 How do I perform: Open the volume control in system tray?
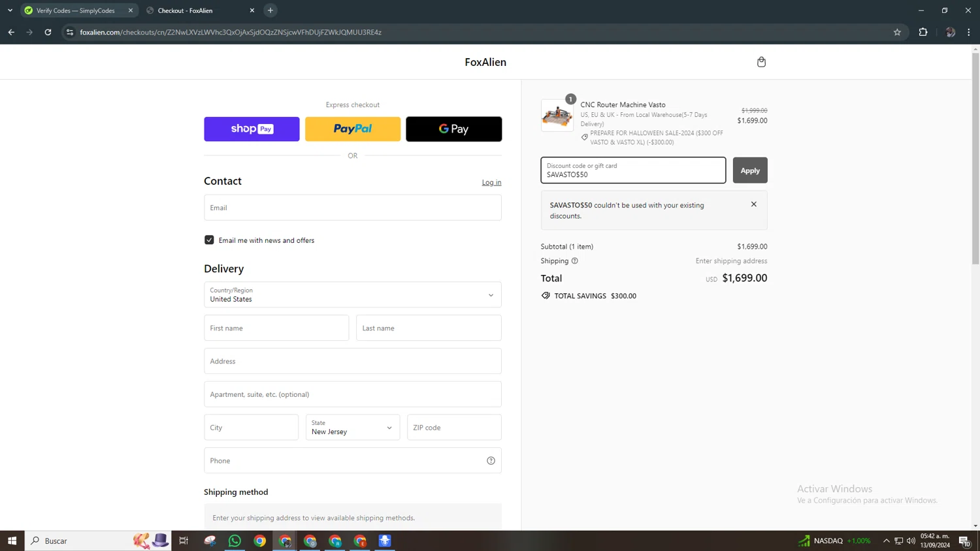pyautogui.click(x=911, y=541)
